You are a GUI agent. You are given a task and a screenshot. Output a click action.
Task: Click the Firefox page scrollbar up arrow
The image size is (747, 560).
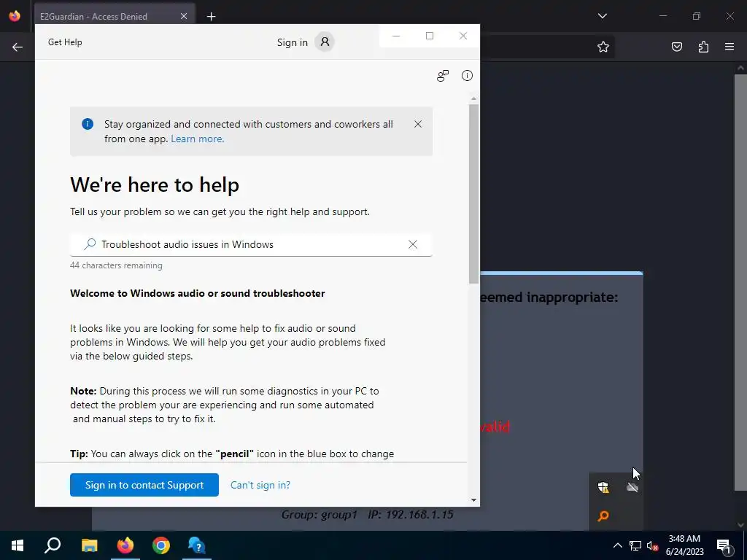[741, 68]
